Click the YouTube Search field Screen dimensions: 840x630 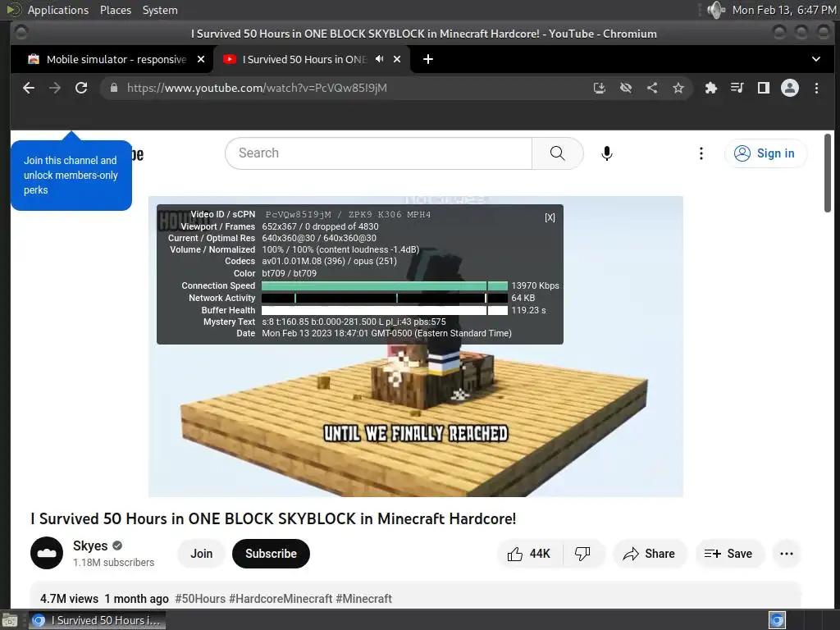[379, 153]
